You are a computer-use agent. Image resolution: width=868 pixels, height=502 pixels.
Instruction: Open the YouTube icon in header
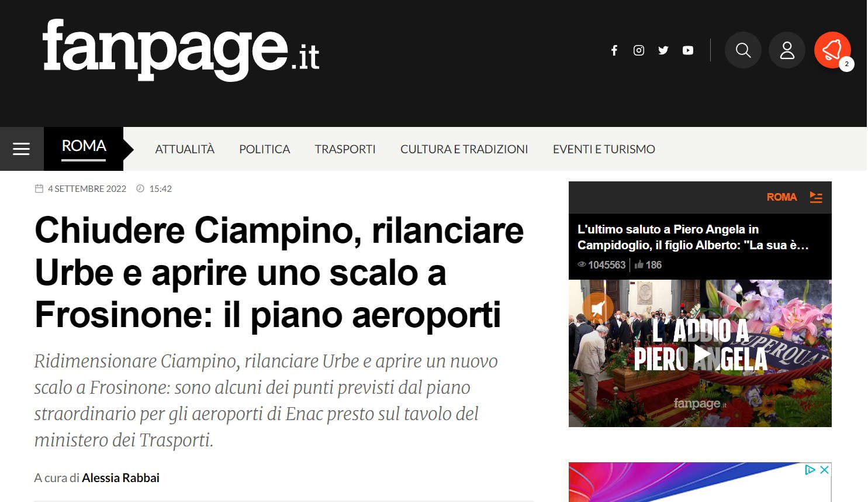coord(688,50)
